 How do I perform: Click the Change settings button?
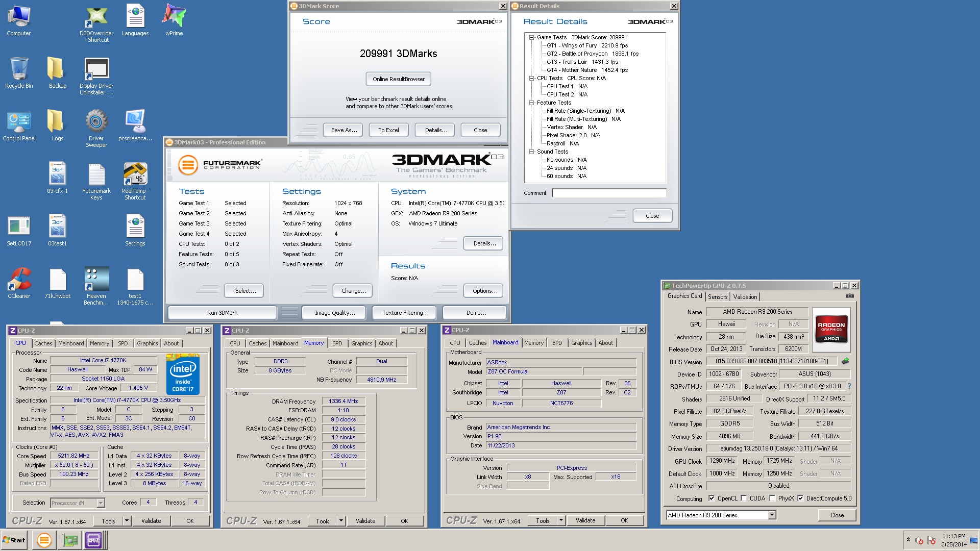point(353,291)
